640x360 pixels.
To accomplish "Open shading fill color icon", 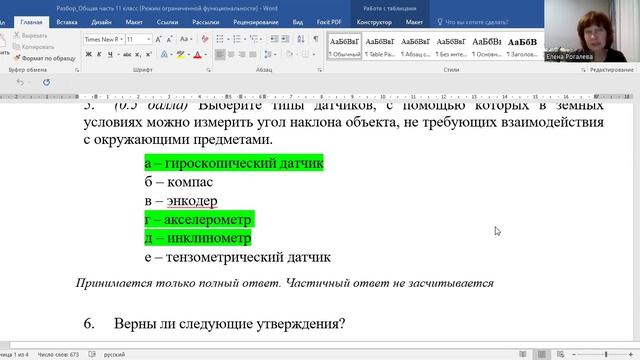I will 289,54.
